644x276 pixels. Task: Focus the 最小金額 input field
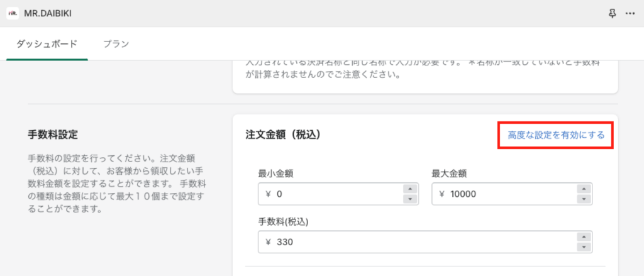(x=338, y=194)
